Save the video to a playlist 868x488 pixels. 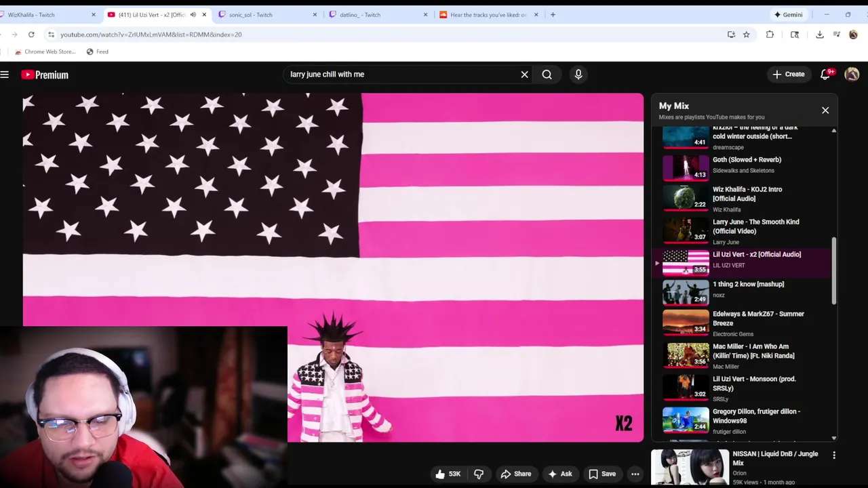click(602, 474)
